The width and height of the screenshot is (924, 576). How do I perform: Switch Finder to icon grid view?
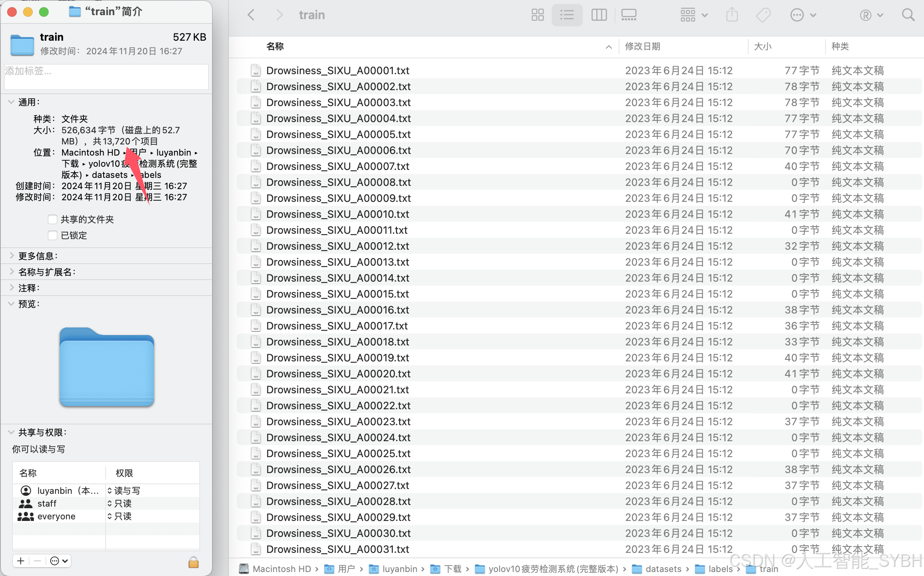(x=537, y=15)
